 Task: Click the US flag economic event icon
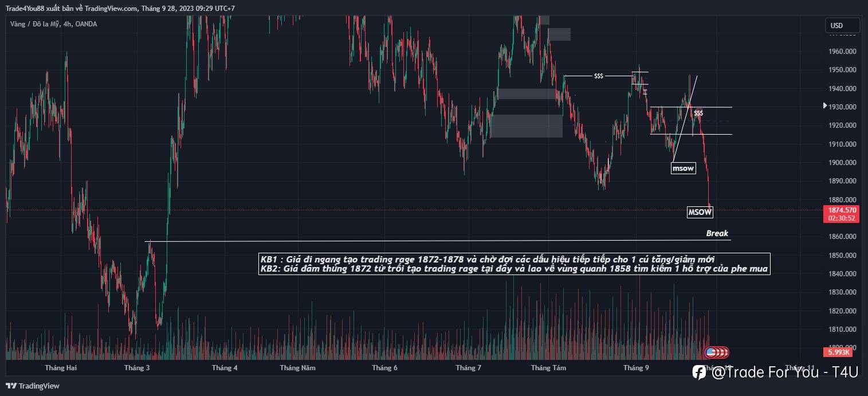point(710,352)
